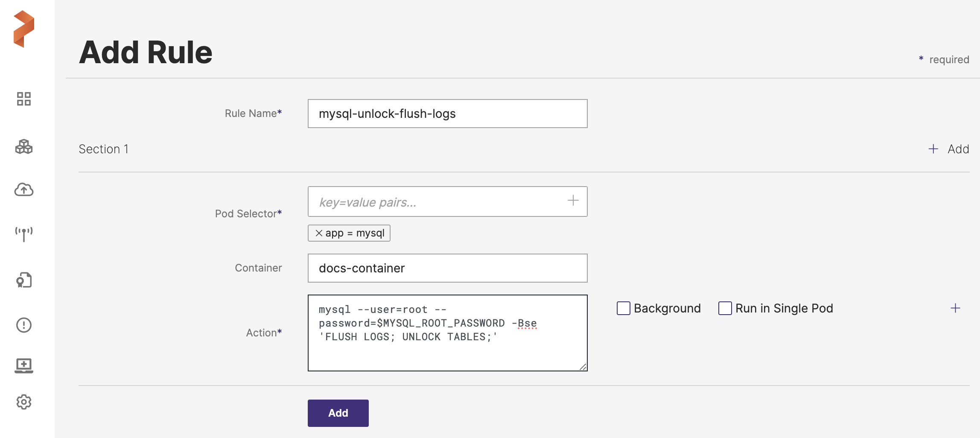Check the Run in Single Pod option
Screen dimensions: 980x438
(725, 308)
